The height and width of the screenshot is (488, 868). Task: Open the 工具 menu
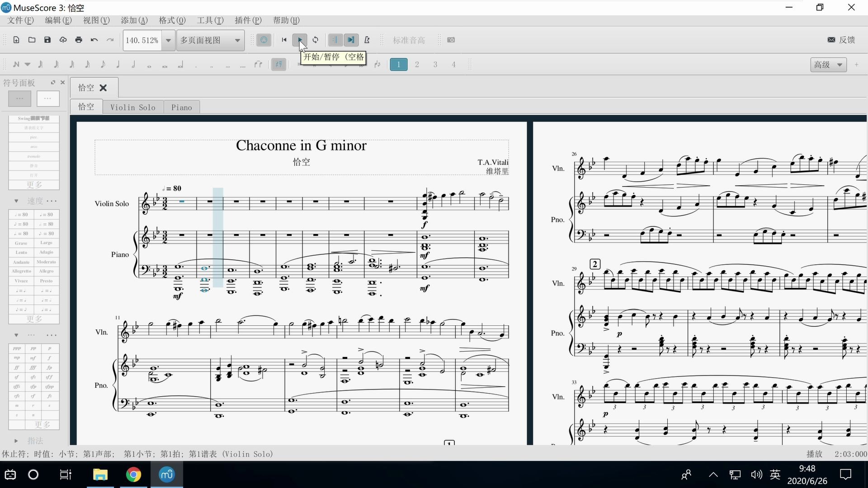coord(210,20)
